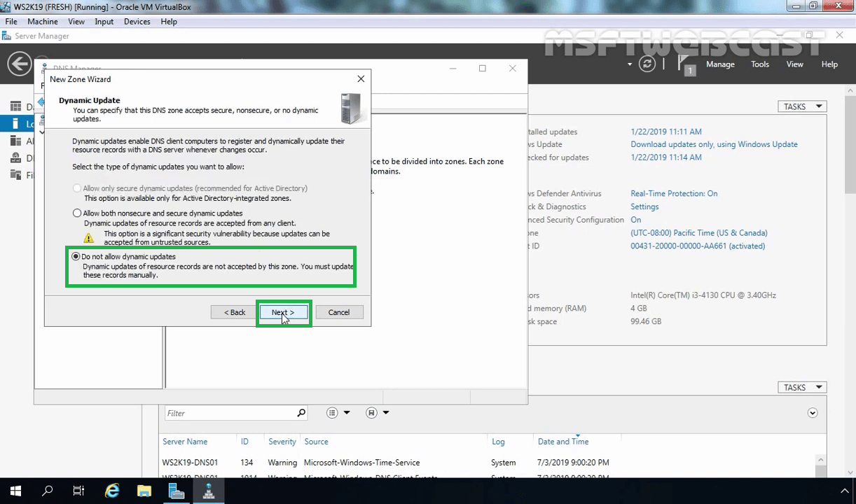856x504 pixels.
Task: Open Real-Time Protection: On link
Action: click(674, 193)
